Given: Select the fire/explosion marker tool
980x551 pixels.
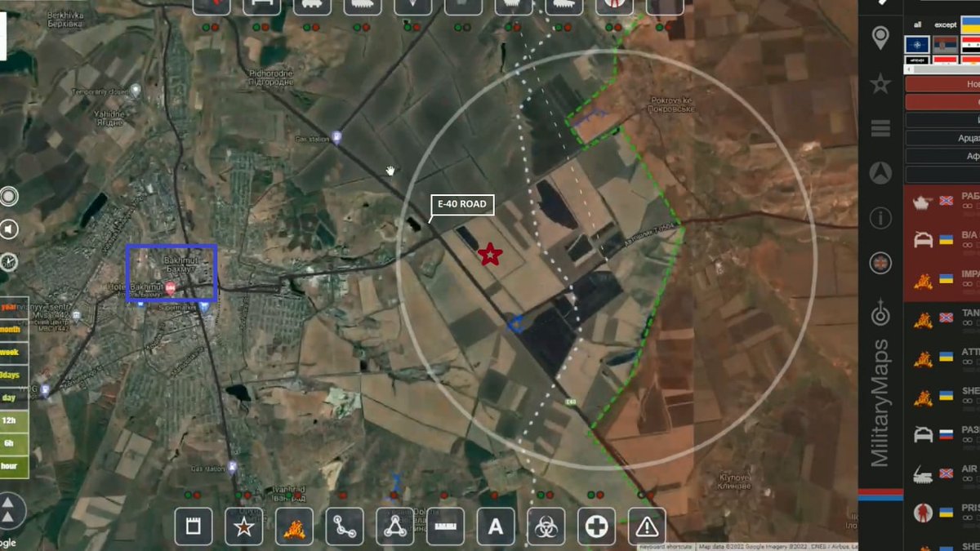Looking at the screenshot, I should (x=294, y=527).
